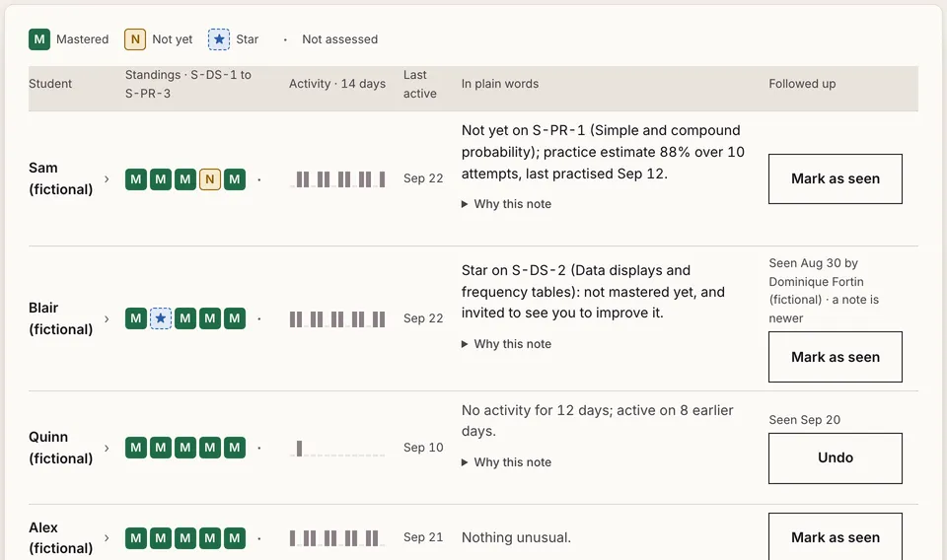Click the Student column header
This screenshot has width=947, height=560.
(50, 84)
